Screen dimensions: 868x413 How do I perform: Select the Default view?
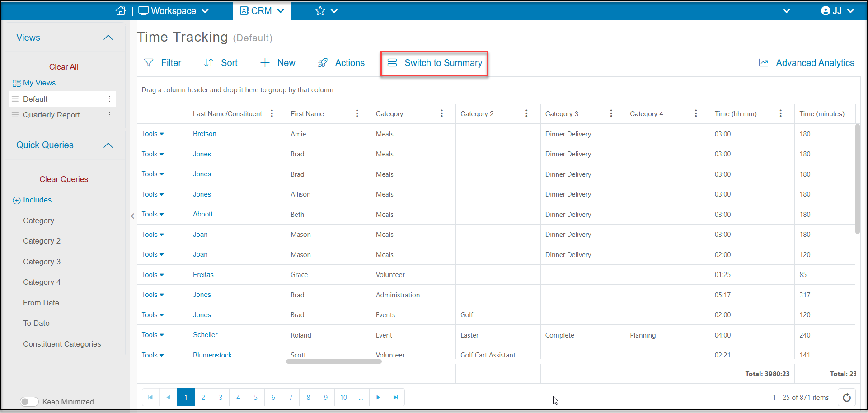pos(35,99)
